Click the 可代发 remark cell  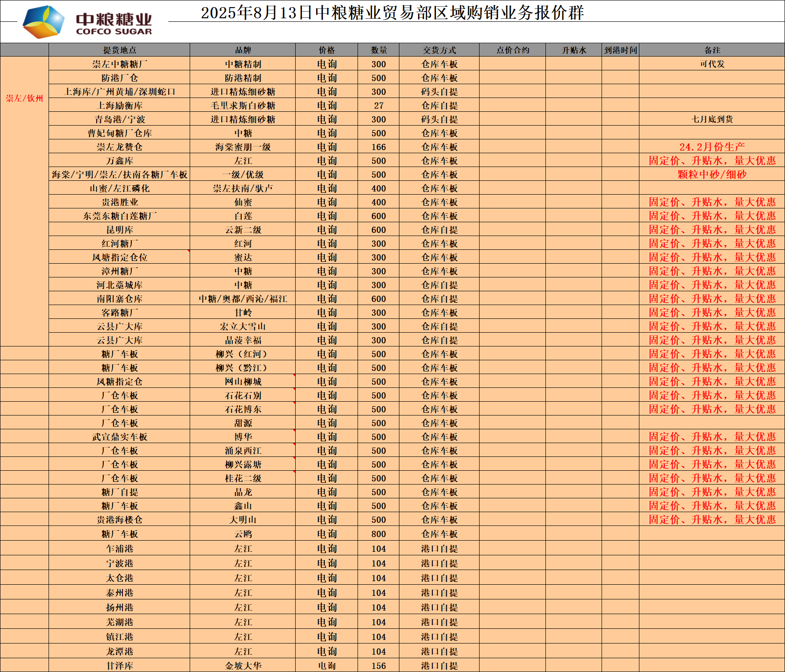coord(712,64)
